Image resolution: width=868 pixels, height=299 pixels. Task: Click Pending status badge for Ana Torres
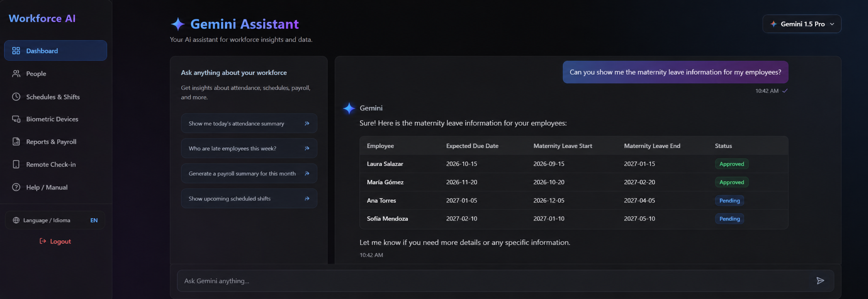729,200
